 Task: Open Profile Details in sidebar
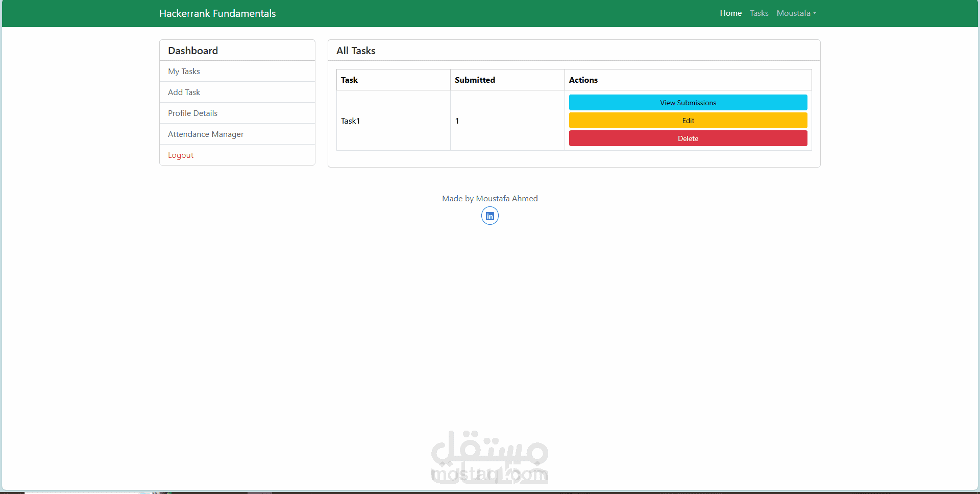(237, 113)
